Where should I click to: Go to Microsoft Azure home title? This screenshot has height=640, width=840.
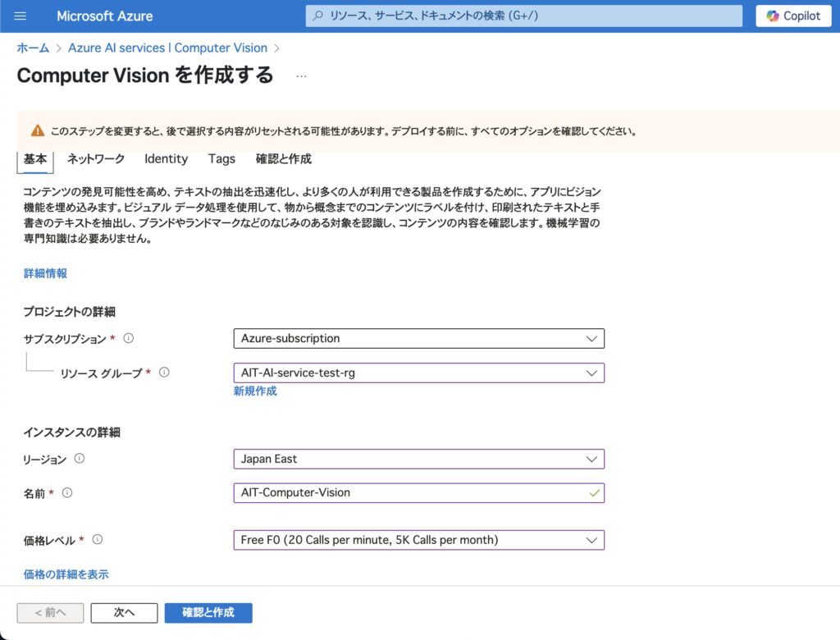click(104, 16)
